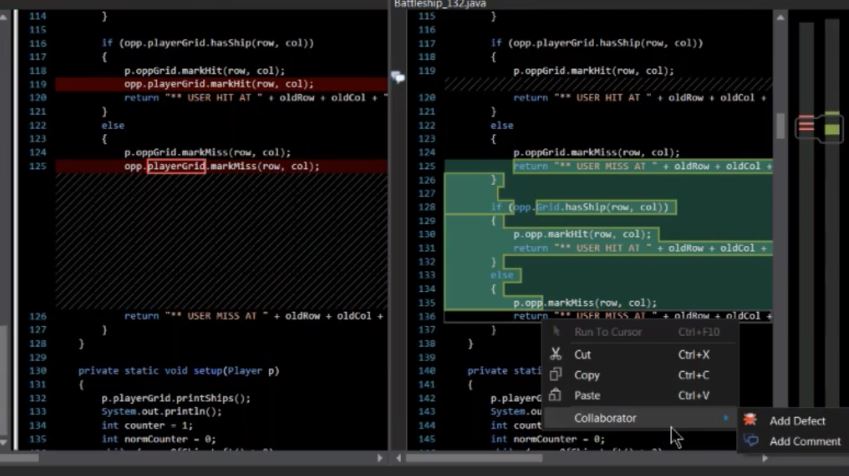This screenshot has height=476, width=849.
Task: Click the right pane vertical scrollbar thumb
Action: [x=780, y=126]
